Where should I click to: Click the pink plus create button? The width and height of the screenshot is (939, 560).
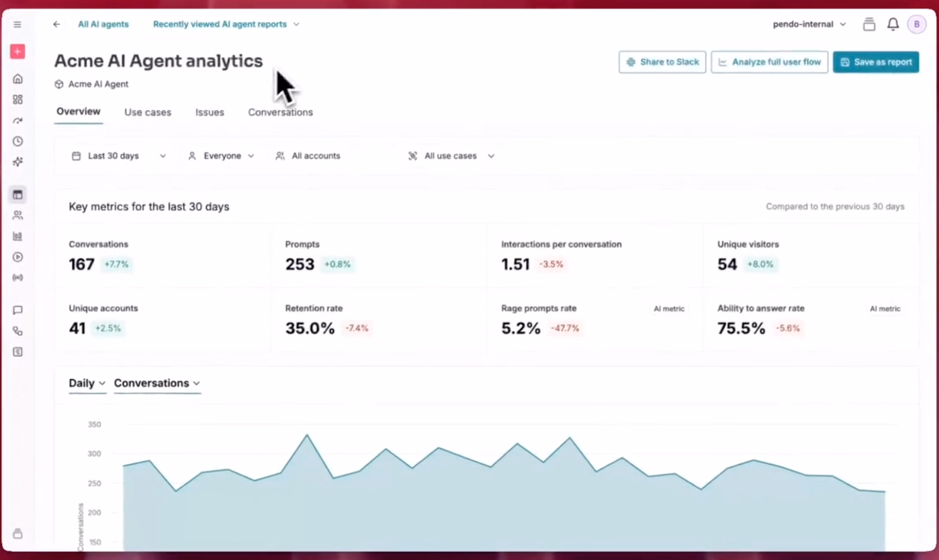[17, 52]
